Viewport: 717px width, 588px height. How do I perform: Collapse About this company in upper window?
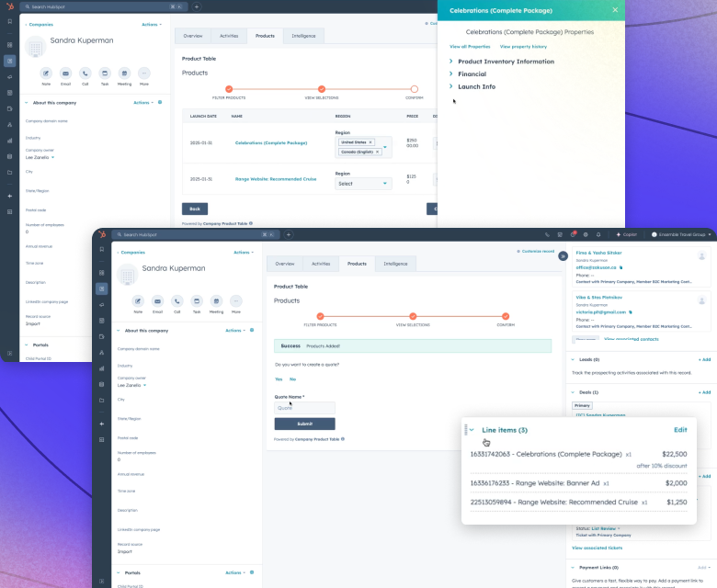click(x=26, y=103)
